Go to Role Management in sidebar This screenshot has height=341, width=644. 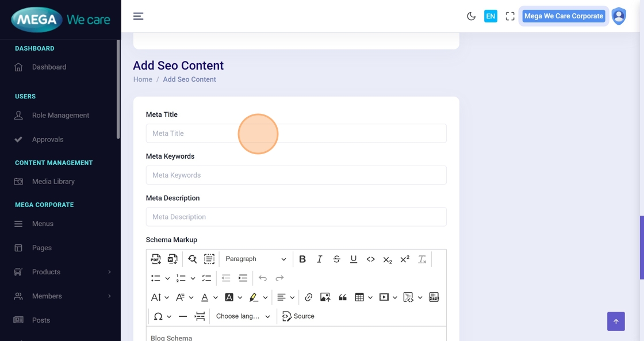tap(60, 116)
